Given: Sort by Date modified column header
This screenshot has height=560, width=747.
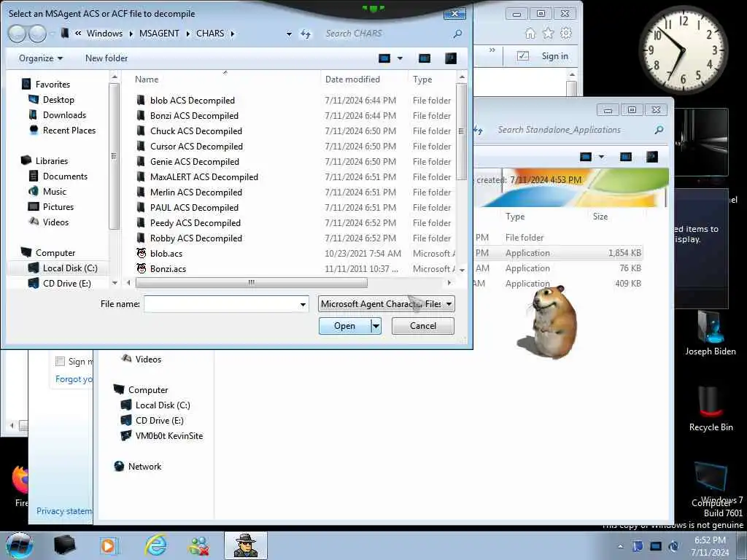Looking at the screenshot, I should click(x=352, y=79).
